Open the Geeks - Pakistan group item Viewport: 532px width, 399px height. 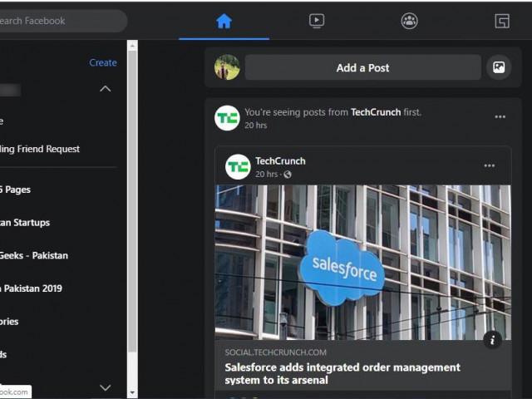pyautogui.click(x=34, y=255)
